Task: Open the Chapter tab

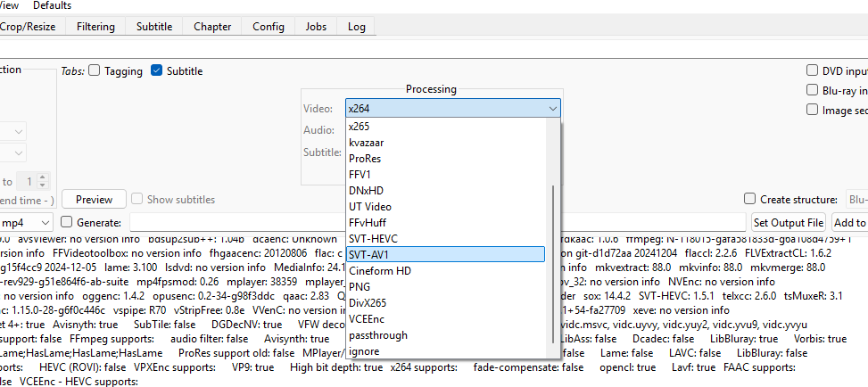Action: coord(211,27)
